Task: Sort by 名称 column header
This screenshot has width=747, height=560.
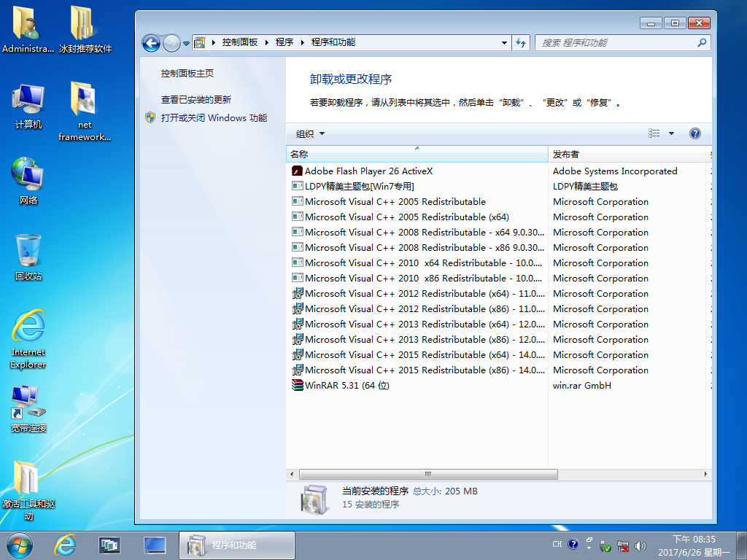Action: tap(417, 155)
